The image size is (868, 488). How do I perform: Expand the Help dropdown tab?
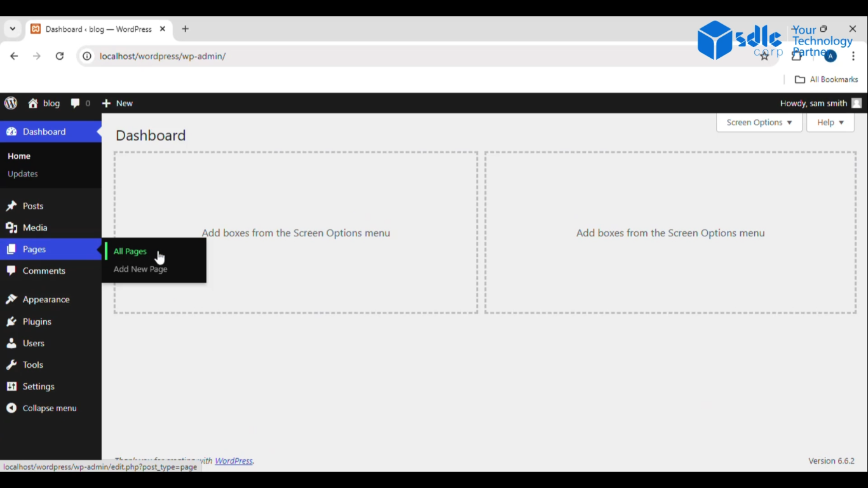coord(831,123)
